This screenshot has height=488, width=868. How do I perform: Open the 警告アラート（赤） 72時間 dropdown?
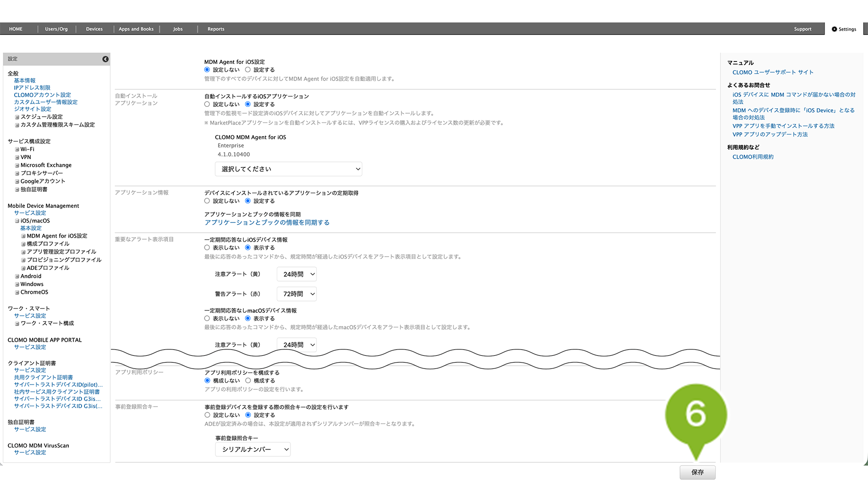coord(297,294)
